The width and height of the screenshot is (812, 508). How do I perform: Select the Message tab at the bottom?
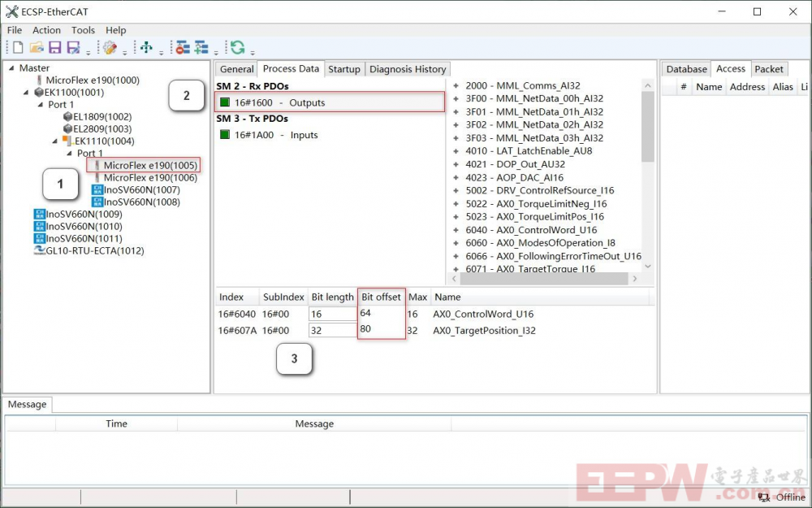(27, 404)
